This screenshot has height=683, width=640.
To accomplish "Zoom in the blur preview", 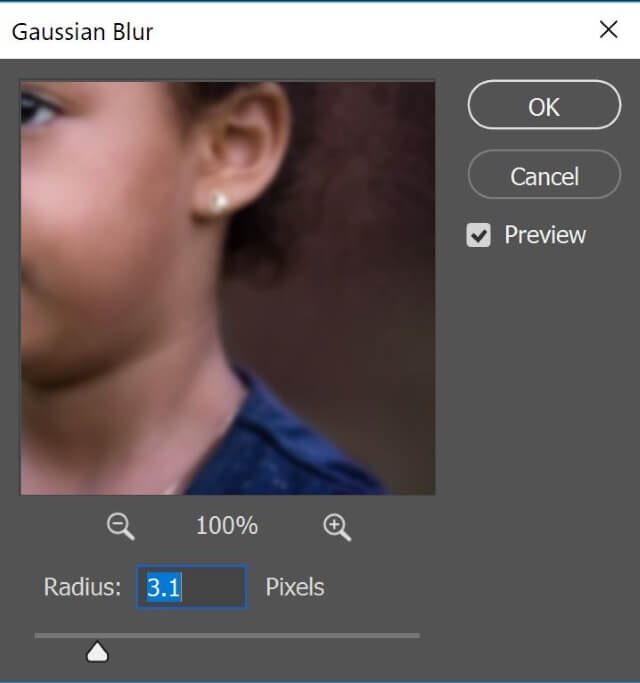I will coord(337,527).
